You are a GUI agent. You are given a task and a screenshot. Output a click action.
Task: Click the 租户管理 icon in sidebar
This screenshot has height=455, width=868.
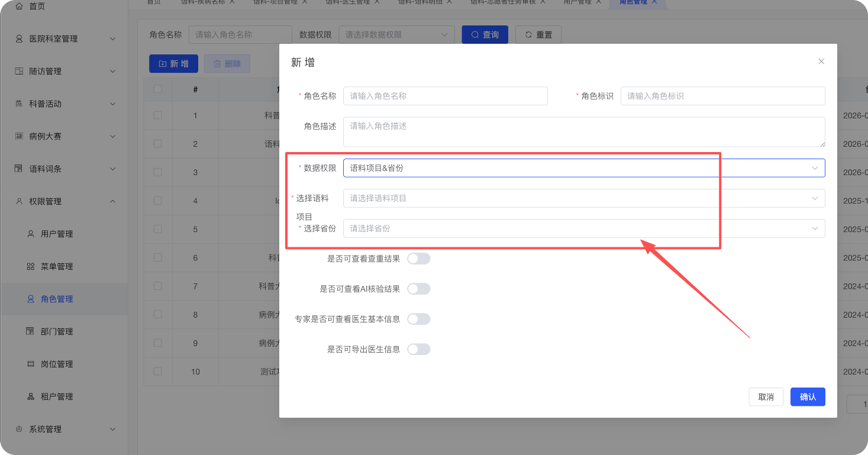[x=31, y=396]
